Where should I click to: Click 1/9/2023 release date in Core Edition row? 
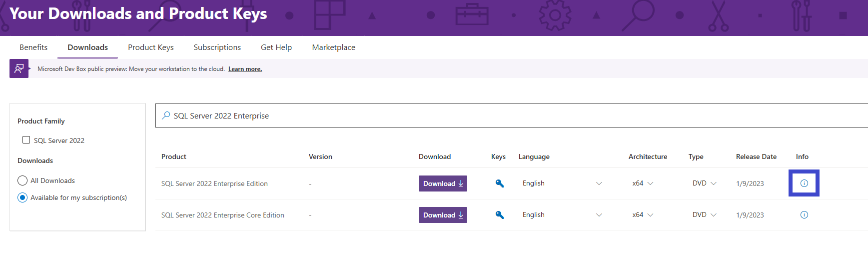750,215
